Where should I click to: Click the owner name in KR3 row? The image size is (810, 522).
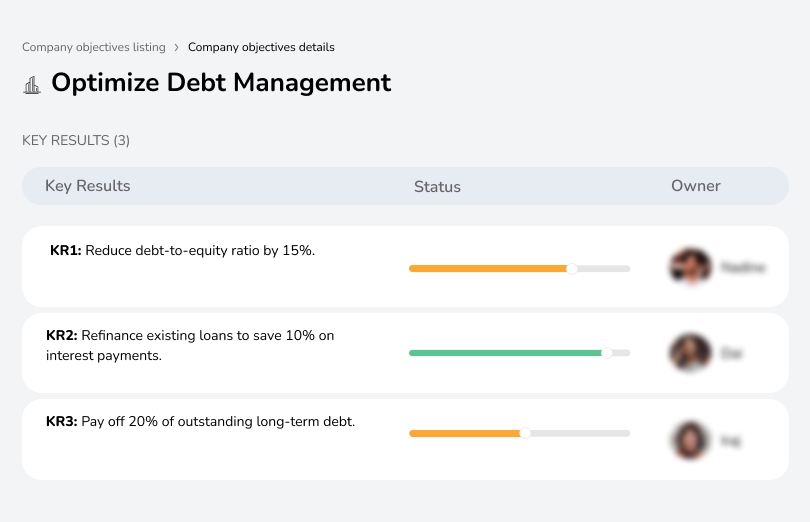click(x=730, y=441)
